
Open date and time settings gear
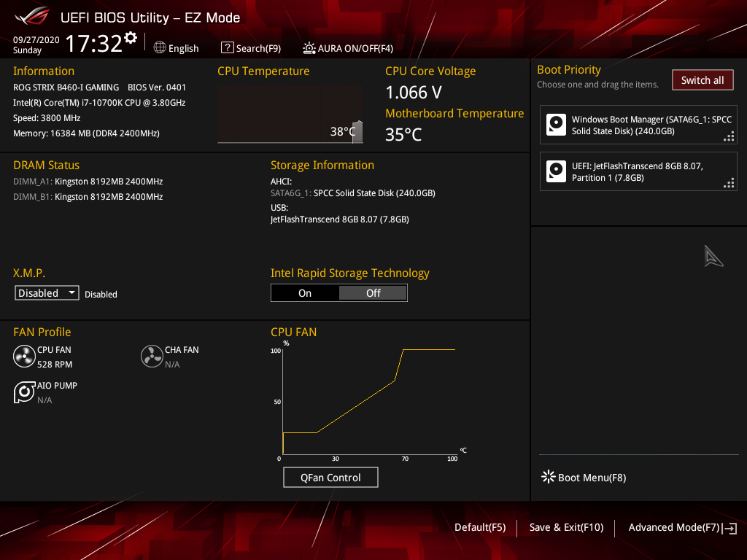[x=131, y=38]
